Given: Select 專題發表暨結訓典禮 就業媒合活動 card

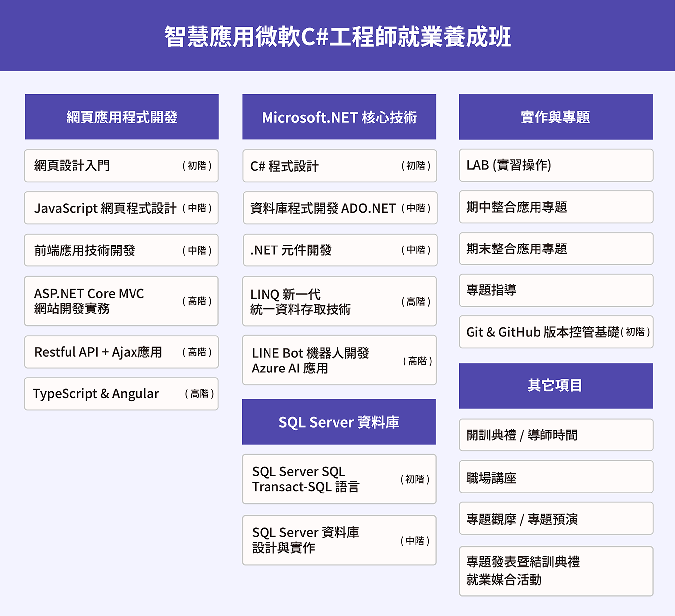Looking at the screenshot, I should click(556, 571).
